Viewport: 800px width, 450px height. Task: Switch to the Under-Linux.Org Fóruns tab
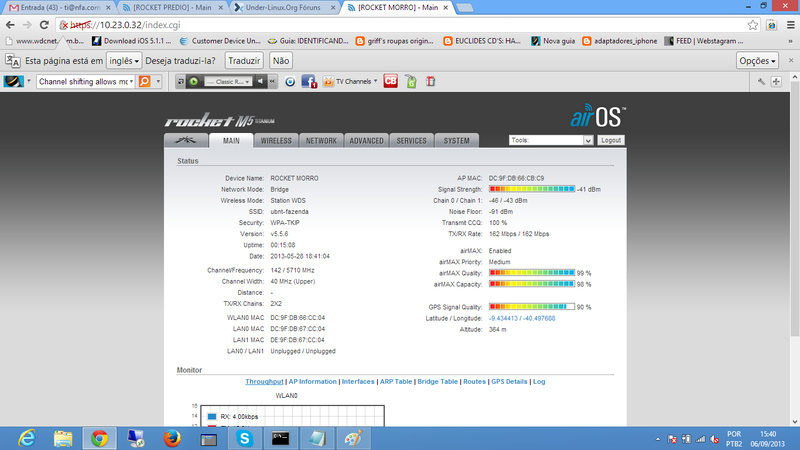pyautogui.click(x=286, y=8)
